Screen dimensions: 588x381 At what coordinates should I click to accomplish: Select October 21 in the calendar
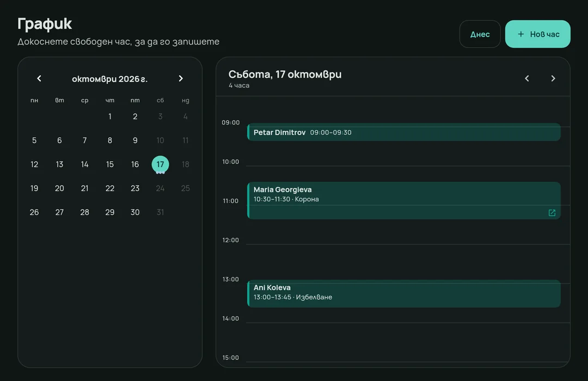click(85, 188)
